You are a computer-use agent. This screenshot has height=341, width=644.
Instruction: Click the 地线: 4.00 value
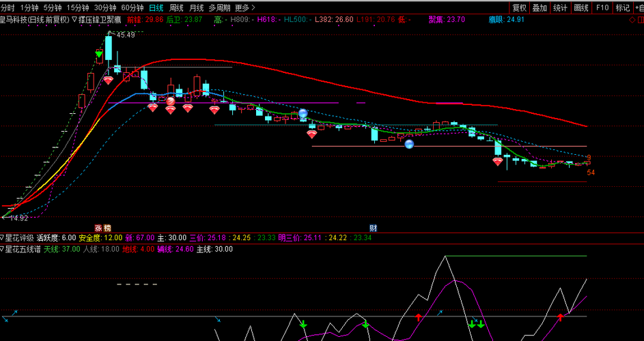(x=139, y=249)
